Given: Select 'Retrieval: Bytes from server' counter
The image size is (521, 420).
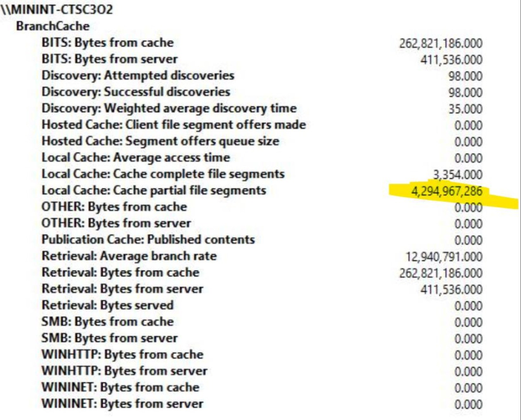Looking at the screenshot, I should tap(123, 289).
